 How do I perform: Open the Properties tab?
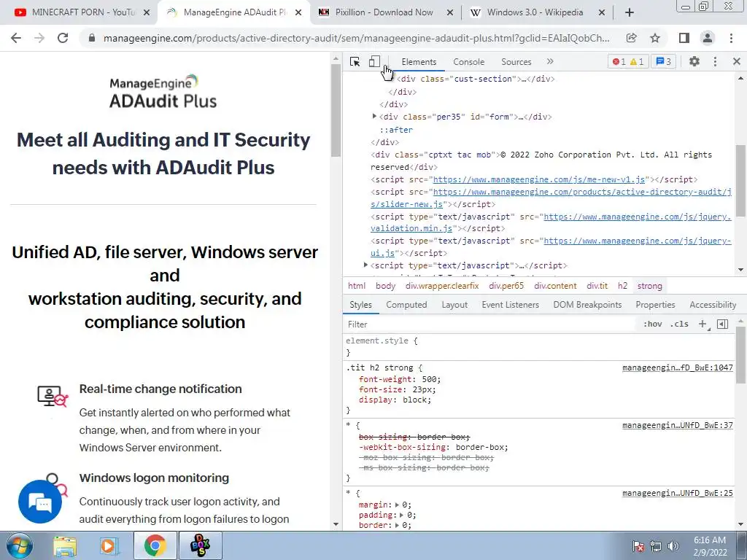[x=655, y=305]
